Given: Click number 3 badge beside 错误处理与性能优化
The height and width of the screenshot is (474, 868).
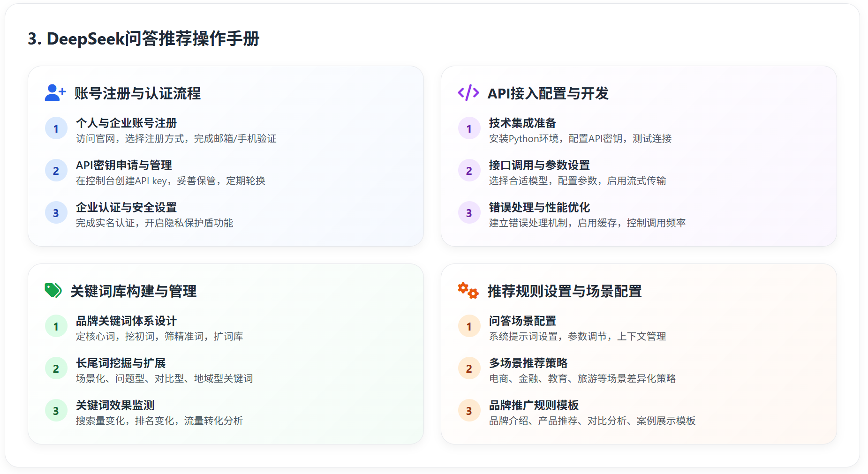Looking at the screenshot, I should tap(469, 213).
